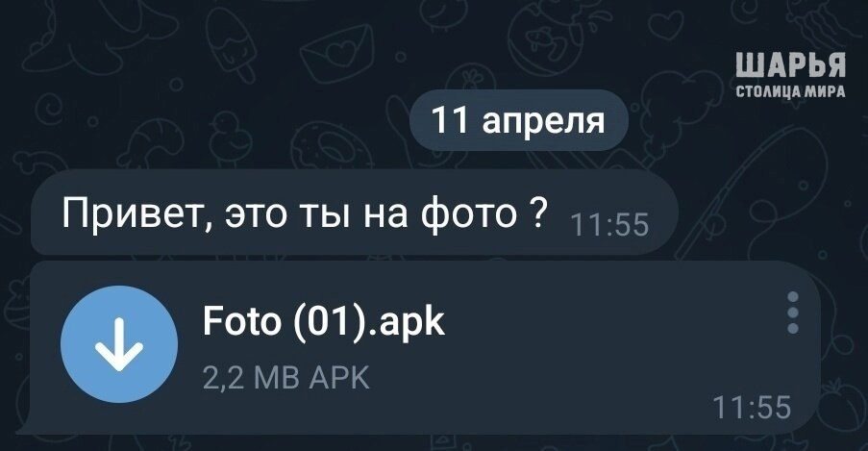Viewport: 868px width, 451px height.
Task: Click the question mark ending the greeting
Action: [x=538, y=212]
